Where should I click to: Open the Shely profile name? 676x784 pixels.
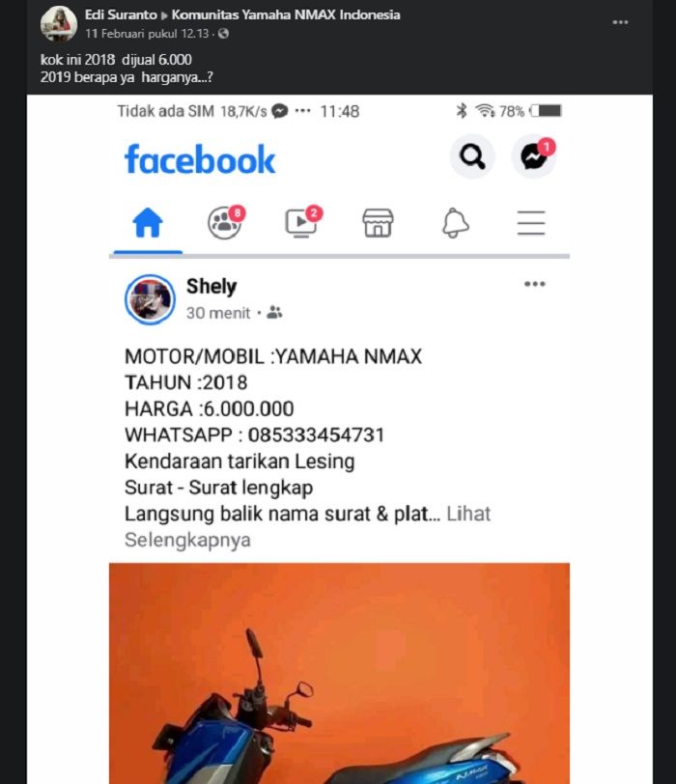[x=211, y=287]
